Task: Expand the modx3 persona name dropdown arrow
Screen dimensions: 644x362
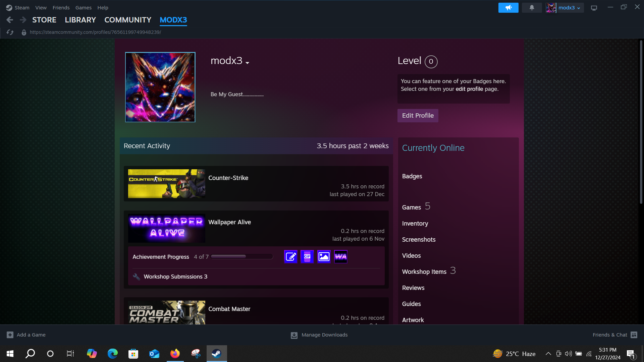Action: pyautogui.click(x=248, y=63)
